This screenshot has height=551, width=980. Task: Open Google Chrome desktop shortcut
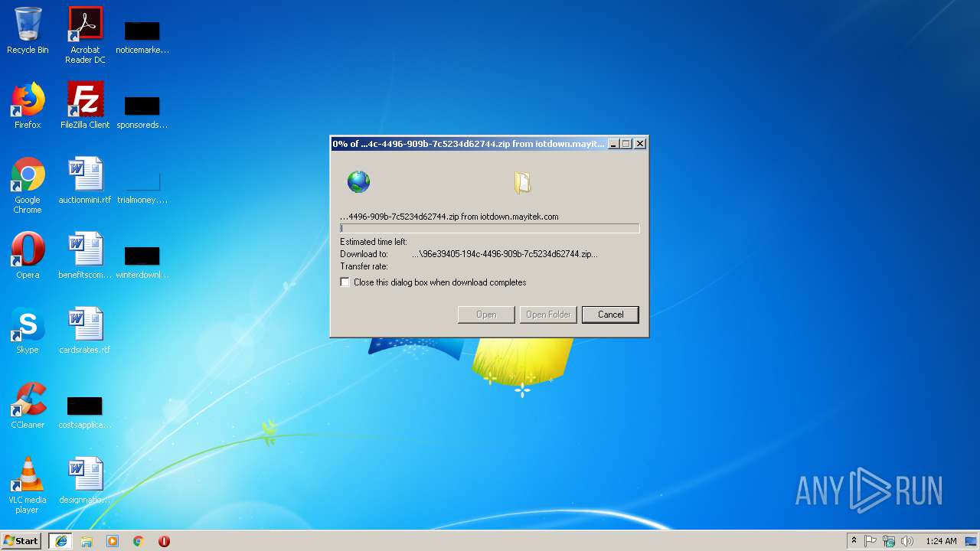pos(28,185)
